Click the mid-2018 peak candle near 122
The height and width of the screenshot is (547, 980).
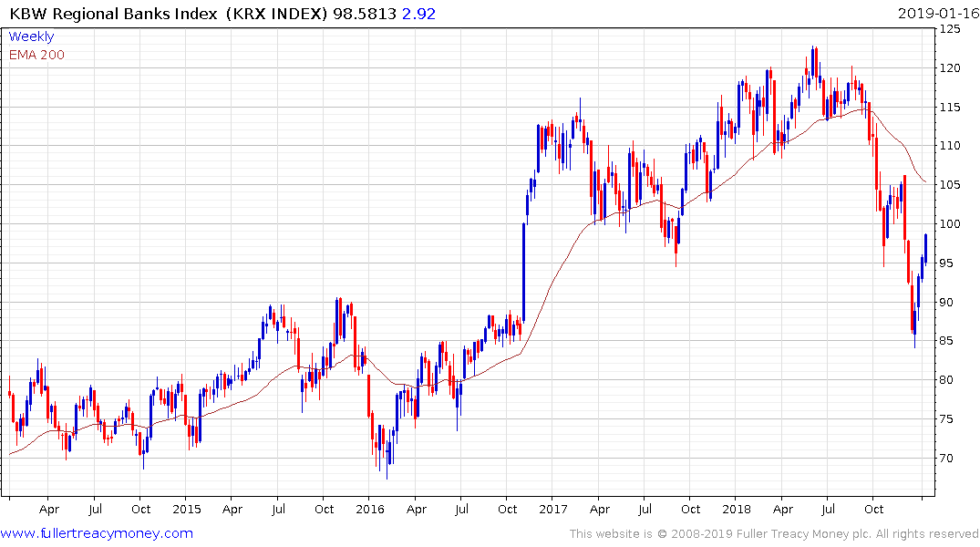(x=812, y=61)
